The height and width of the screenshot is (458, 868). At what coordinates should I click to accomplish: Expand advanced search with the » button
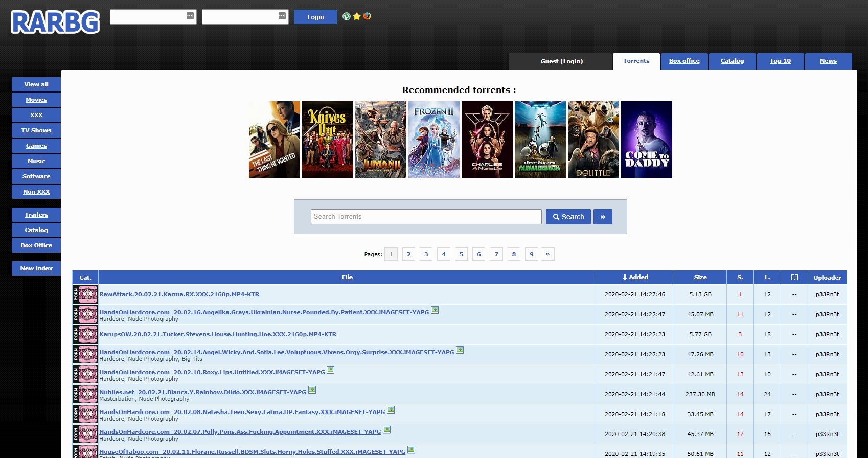(603, 217)
